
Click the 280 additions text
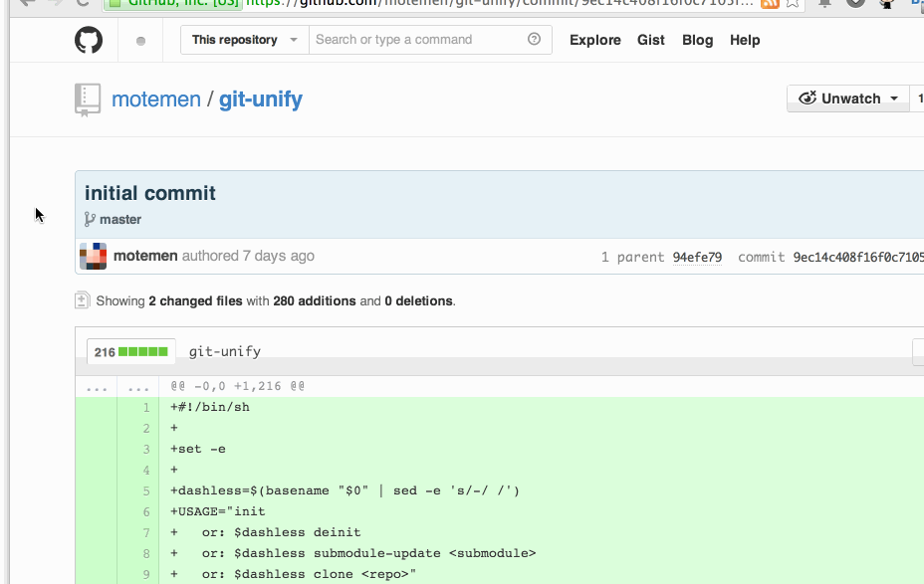coord(314,300)
